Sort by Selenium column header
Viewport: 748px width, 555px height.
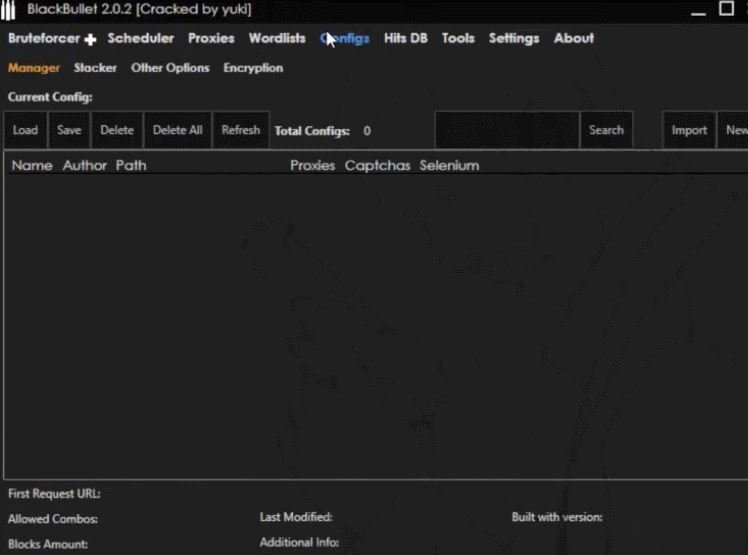449,166
